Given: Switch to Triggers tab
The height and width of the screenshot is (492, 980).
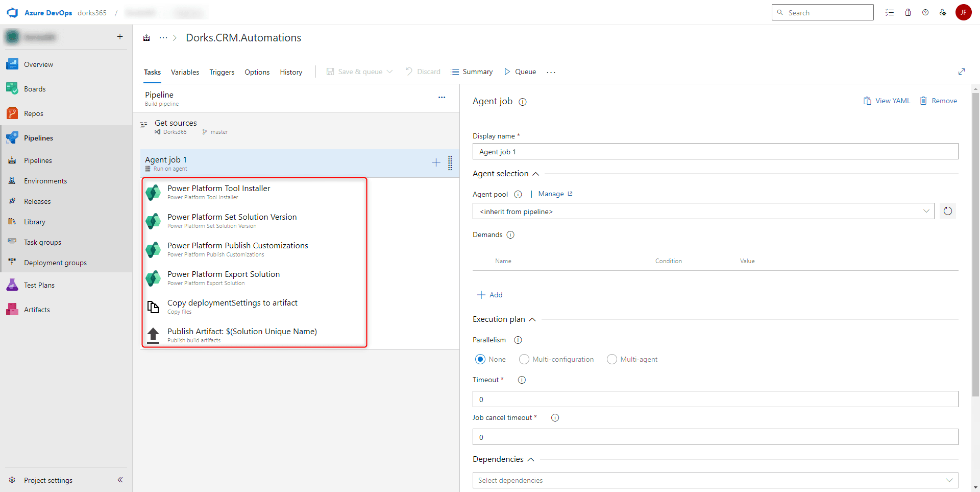Looking at the screenshot, I should 222,72.
